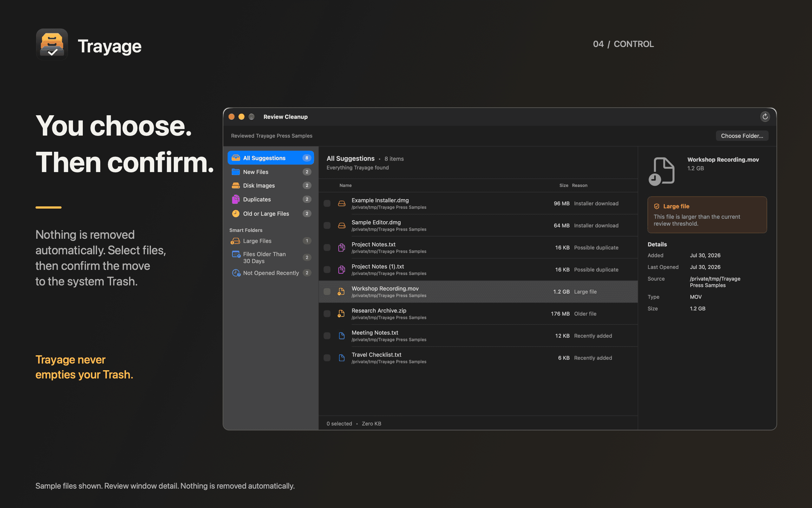Open the Not Opened Recently smart folder
The width and height of the screenshot is (812, 508).
pyautogui.click(x=271, y=273)
